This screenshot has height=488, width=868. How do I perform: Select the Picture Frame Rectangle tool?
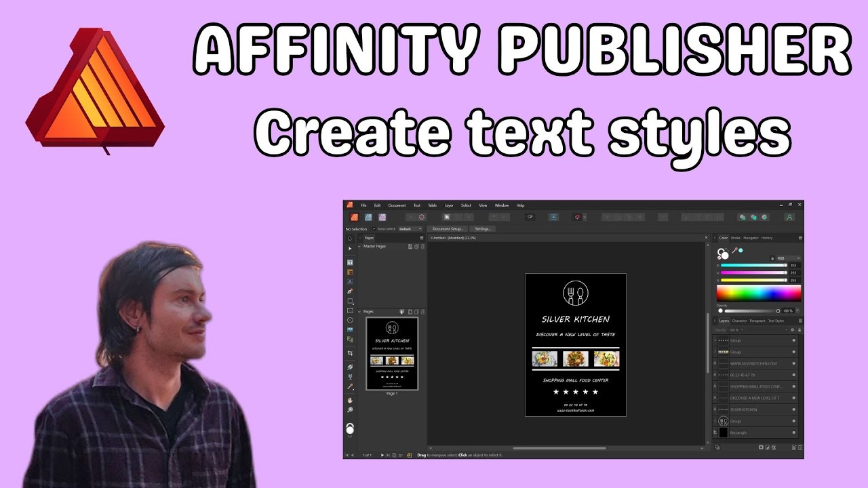point(350,310)
